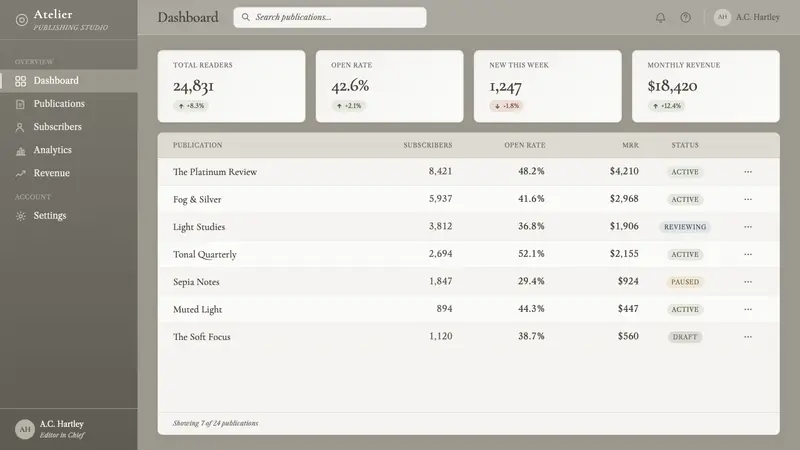Open more options for The Soft Focus
800x450 pixels.
747,337
